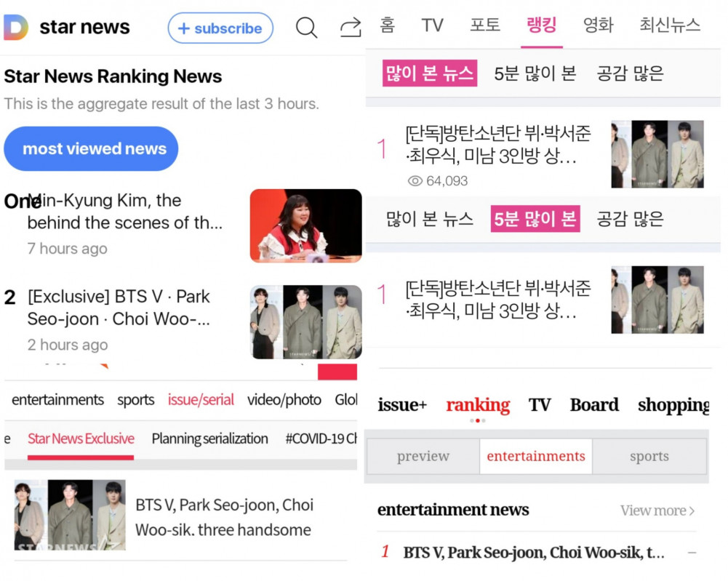728x581 pixels.
Task: Click video/photo category tab
Action: pyautogui.click(x=284, y=399)
